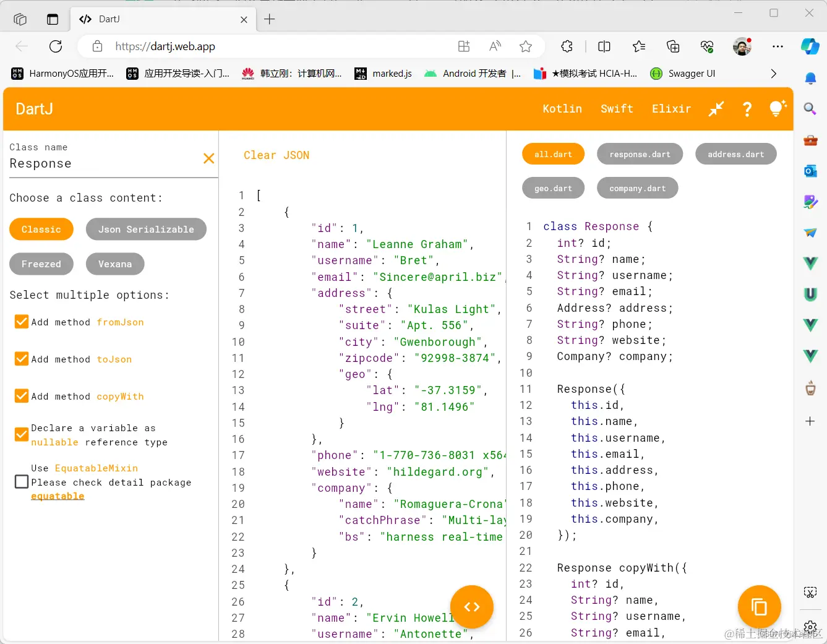Enable Use EquatableMixin checkbox
This screenshot has width=827, height=644.
[22, 481]
